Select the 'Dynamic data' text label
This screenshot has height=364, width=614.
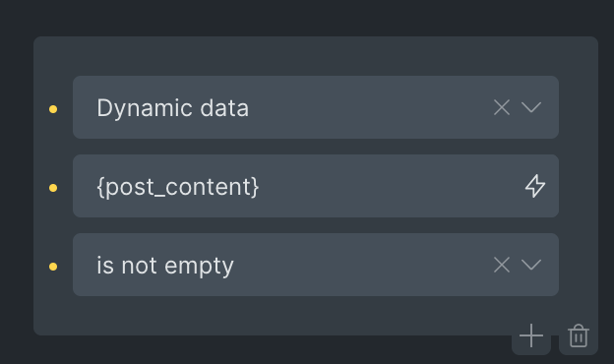point(173,108)
